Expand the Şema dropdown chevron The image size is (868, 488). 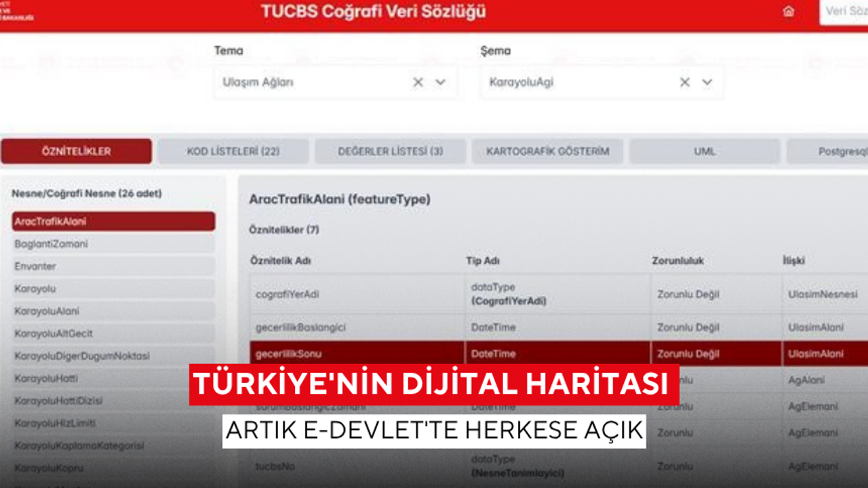coord(707,82)
